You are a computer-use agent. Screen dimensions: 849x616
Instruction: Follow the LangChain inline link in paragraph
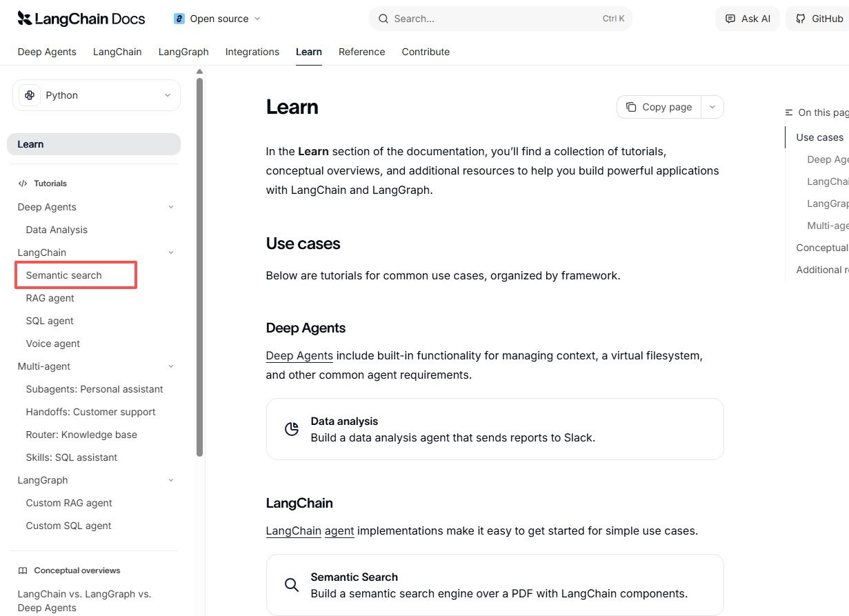coord(294,531)
